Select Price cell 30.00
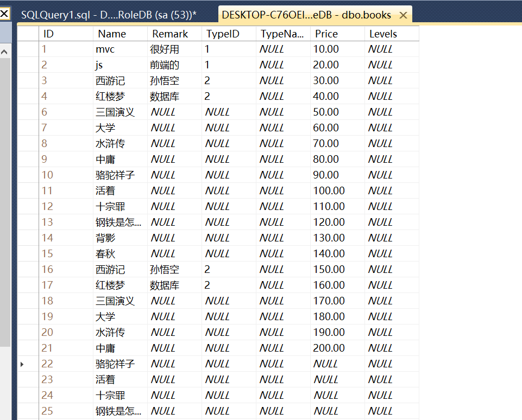 337,80
